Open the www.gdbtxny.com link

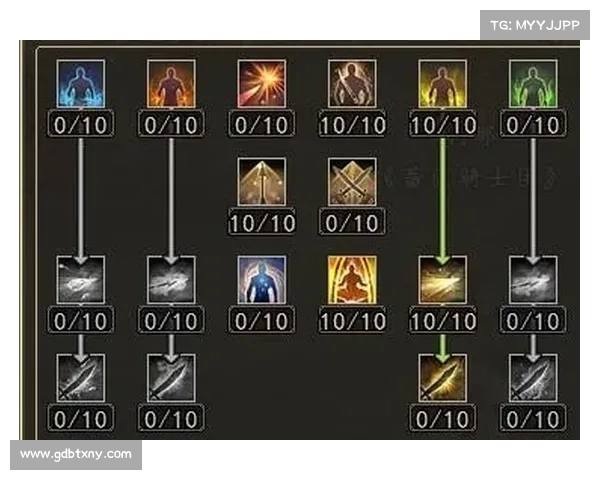click(76, 454)
